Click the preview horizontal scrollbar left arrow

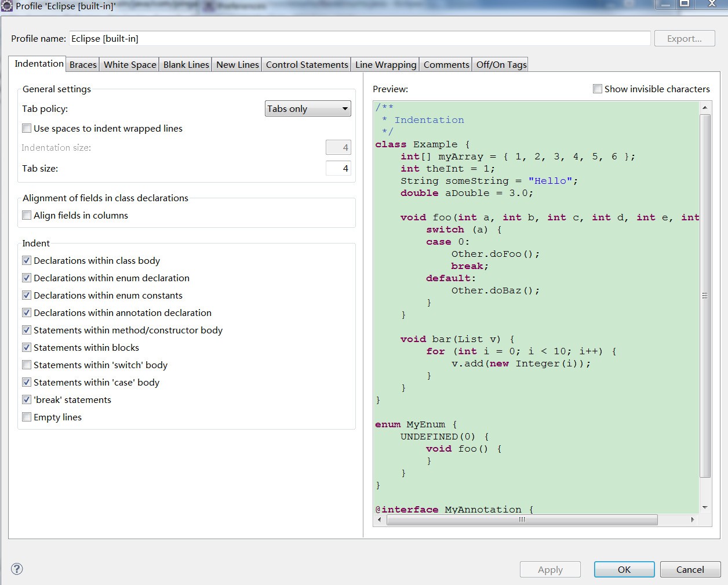[380, 519]
